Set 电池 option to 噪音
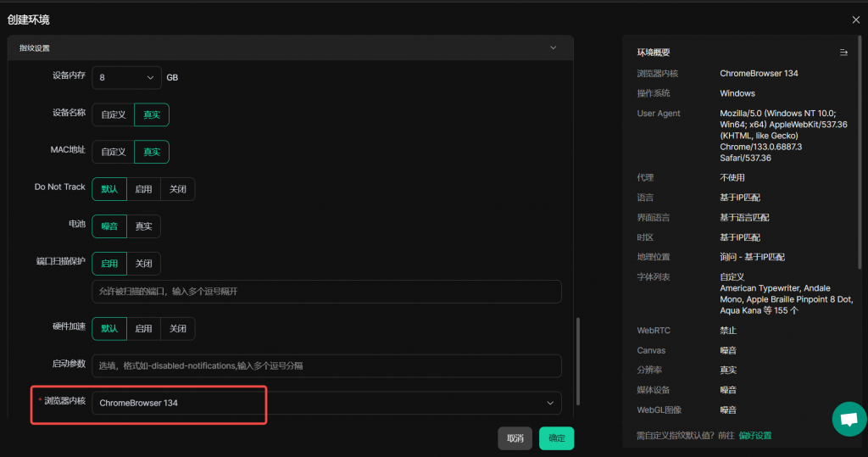Image resolution: width=868 pixels, height=457 pixels. coord(109,226)
